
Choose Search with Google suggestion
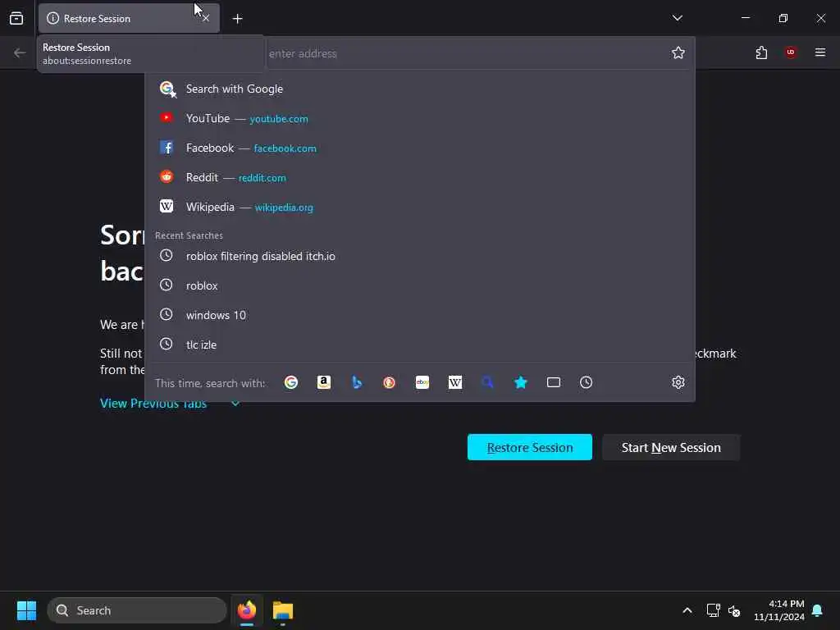pos(420,89)
